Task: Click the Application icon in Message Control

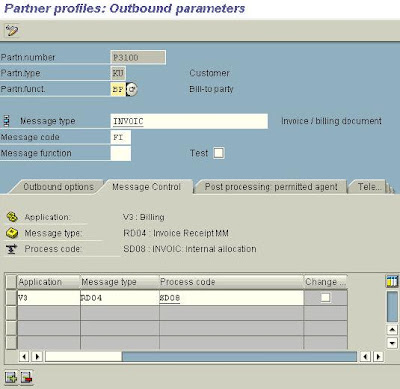Action: click(12, 217)
